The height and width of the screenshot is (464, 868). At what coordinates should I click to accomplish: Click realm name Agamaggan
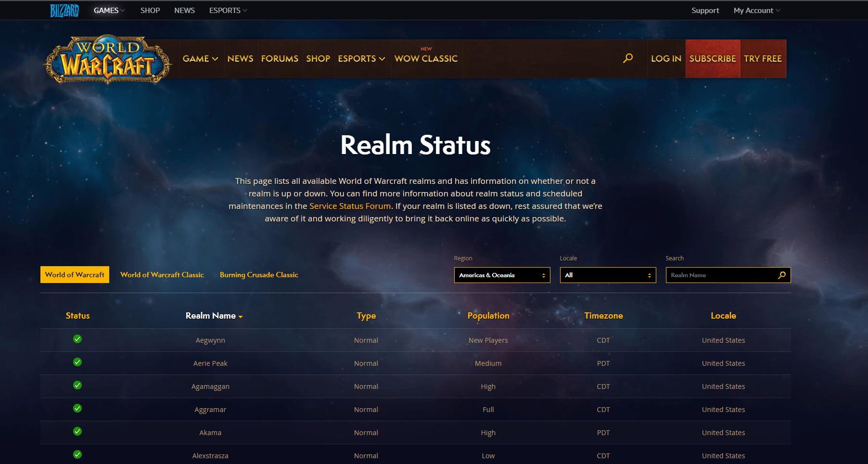[x=210, y=387]
